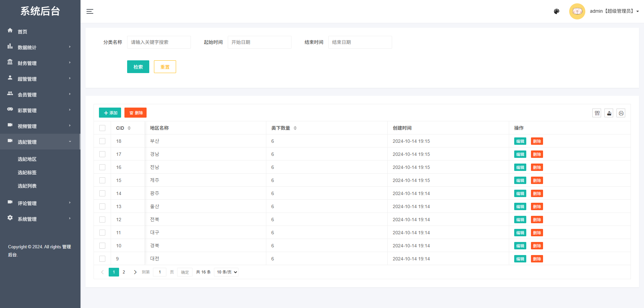
Task: Go to page 2 in pagination
Action: (124, 272)
